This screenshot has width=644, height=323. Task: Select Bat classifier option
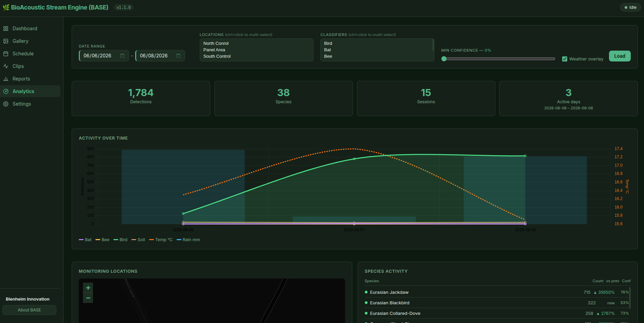376,50
